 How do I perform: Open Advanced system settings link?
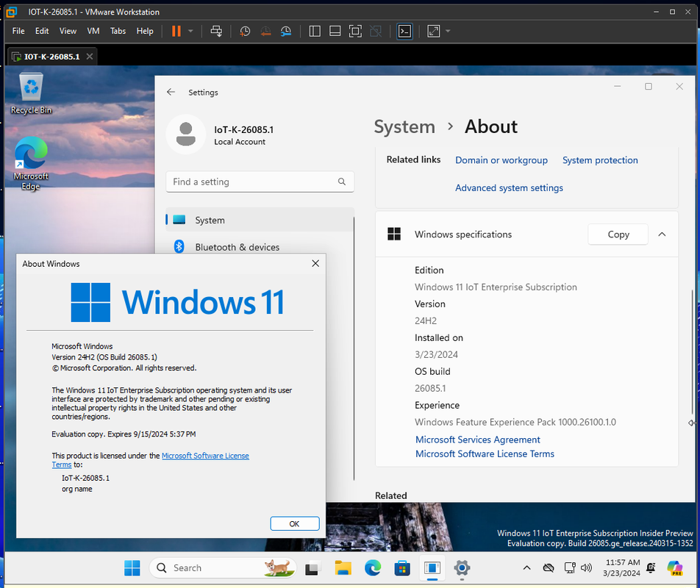point(509,188)
